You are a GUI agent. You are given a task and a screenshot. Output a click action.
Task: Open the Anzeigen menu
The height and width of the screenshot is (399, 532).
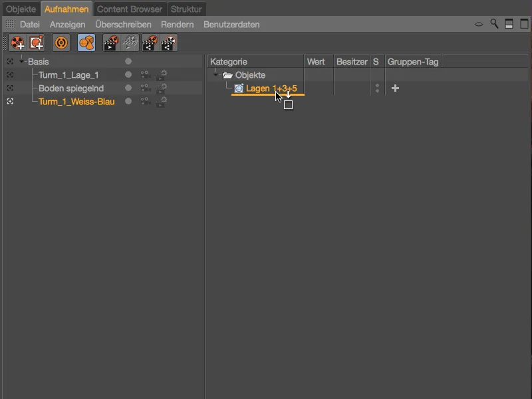[68, 25]
